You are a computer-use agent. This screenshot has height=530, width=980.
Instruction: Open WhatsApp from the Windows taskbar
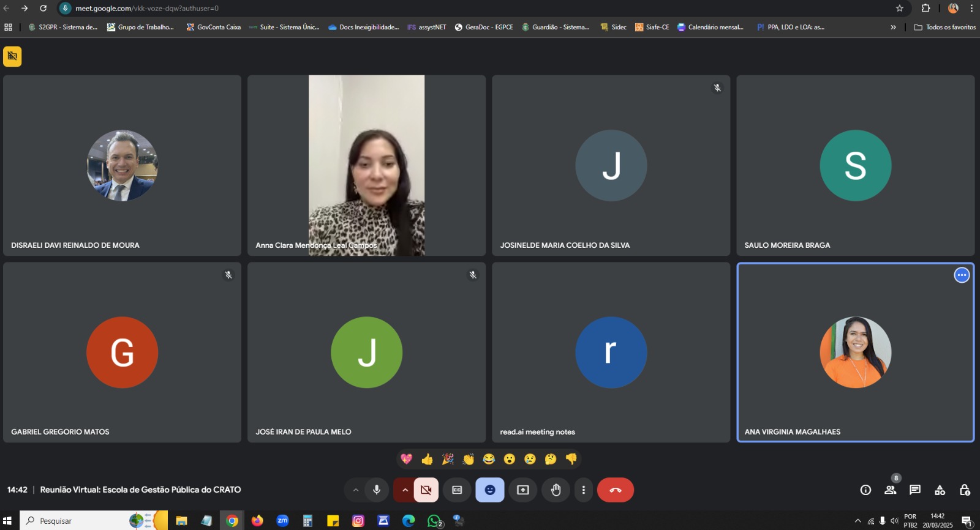point(434,521)
